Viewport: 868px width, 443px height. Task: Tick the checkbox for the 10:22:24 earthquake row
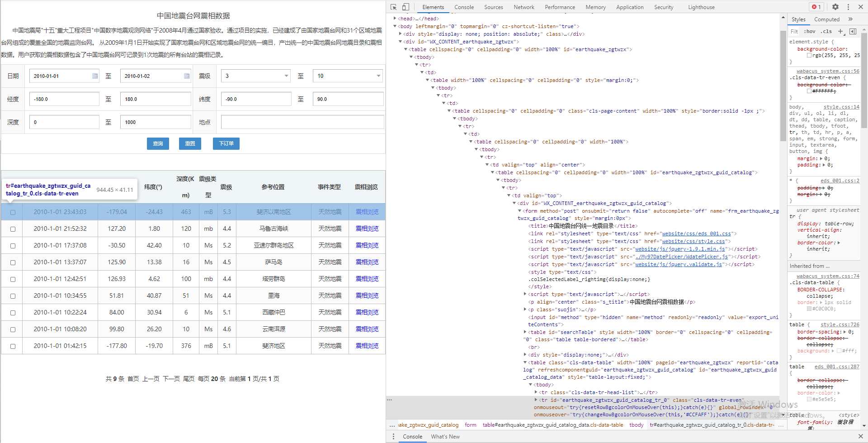[13, 313]
